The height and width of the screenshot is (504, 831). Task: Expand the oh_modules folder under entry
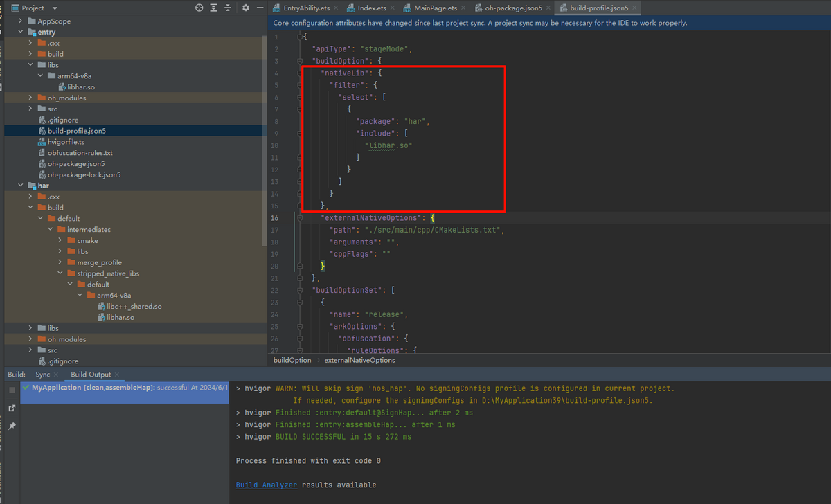click(x=30, y=98)
